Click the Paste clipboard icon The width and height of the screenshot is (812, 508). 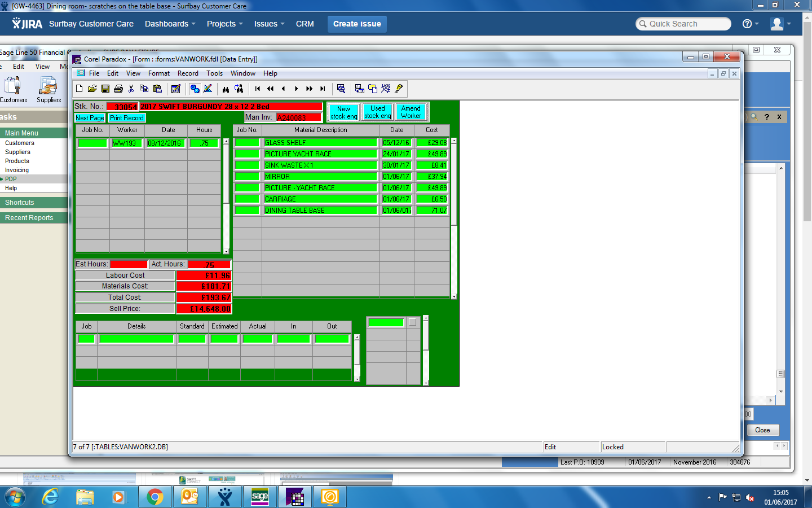(x=157, y=89)
